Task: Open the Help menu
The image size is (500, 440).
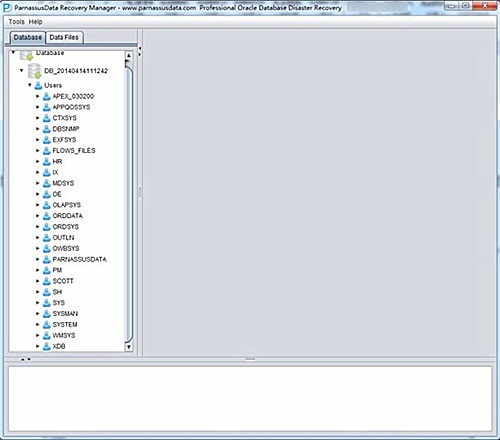Action: [x=35, y=22]
